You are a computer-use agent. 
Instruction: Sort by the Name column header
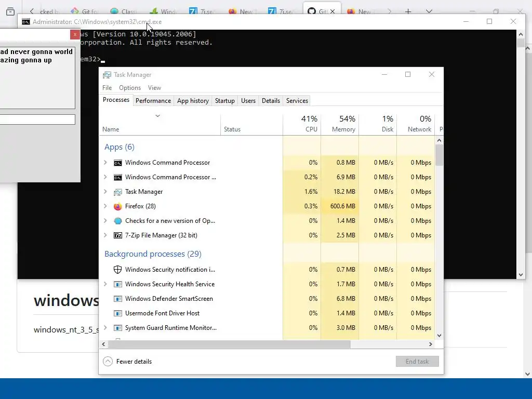tap(160, 124)
